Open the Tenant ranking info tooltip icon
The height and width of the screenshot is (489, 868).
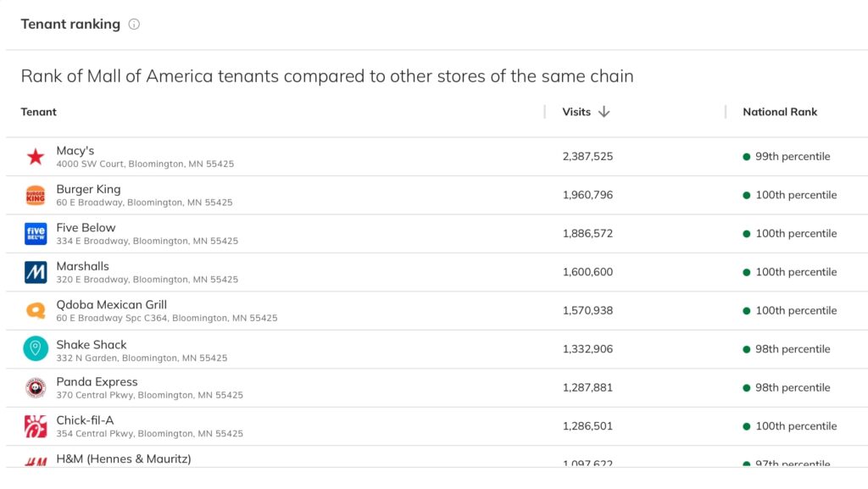click(x=134, y=24)
